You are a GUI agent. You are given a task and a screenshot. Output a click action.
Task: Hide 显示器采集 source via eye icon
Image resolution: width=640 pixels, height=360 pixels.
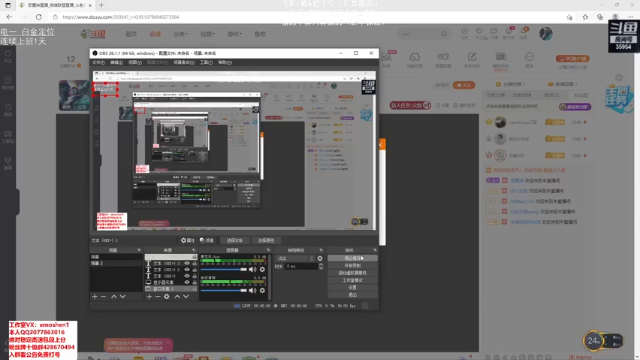(187, 282)
